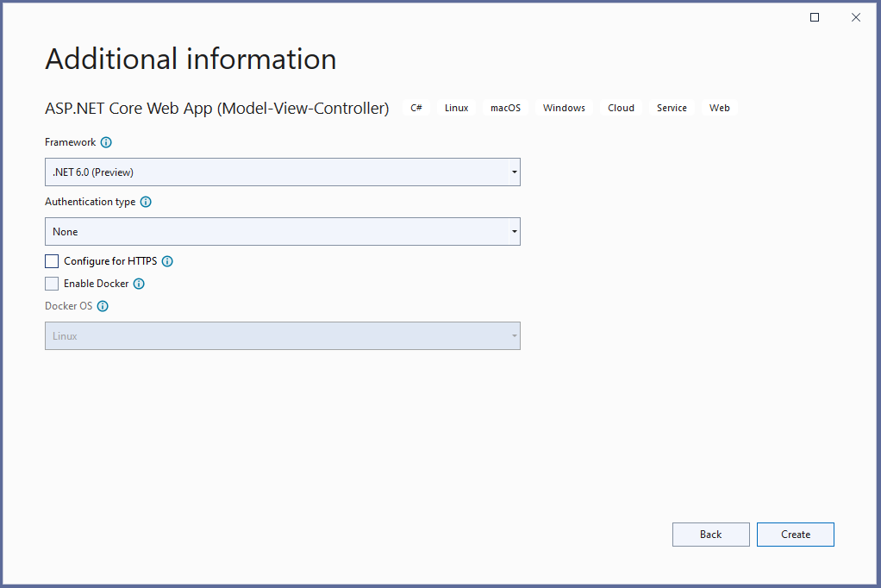Viewport: 881px width, 588px height.
Task: Click the Service tag
Action: click(672, 108)
